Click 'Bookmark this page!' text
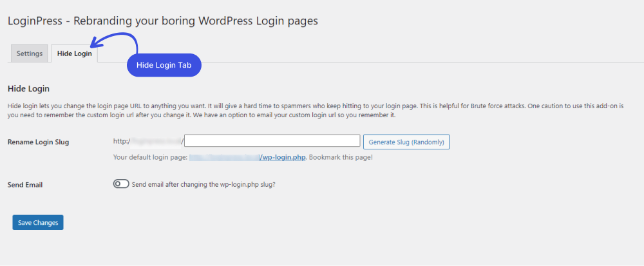Screen dimensions: 644x266 click(x=341, y=157)
